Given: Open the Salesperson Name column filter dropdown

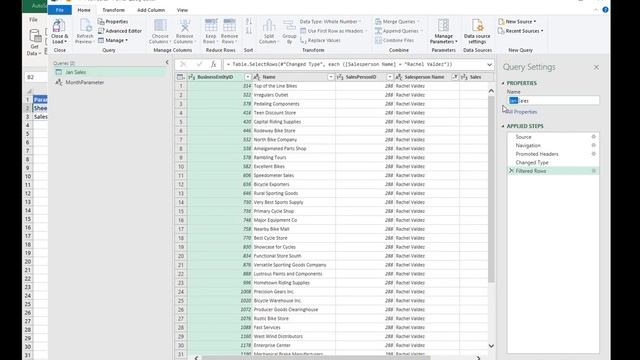Looking at the screenshot, I should coord(455,77).
